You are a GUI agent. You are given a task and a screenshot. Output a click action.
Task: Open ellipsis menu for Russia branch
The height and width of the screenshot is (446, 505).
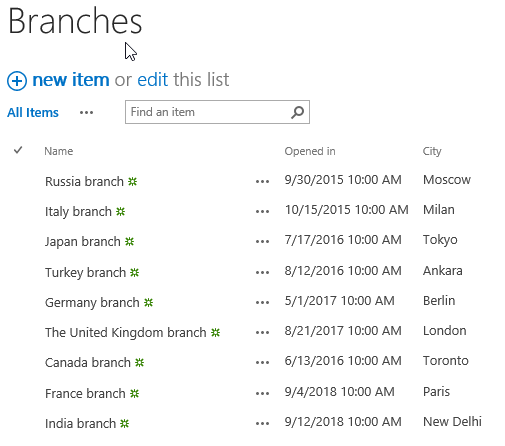click(x=262, y=182)
